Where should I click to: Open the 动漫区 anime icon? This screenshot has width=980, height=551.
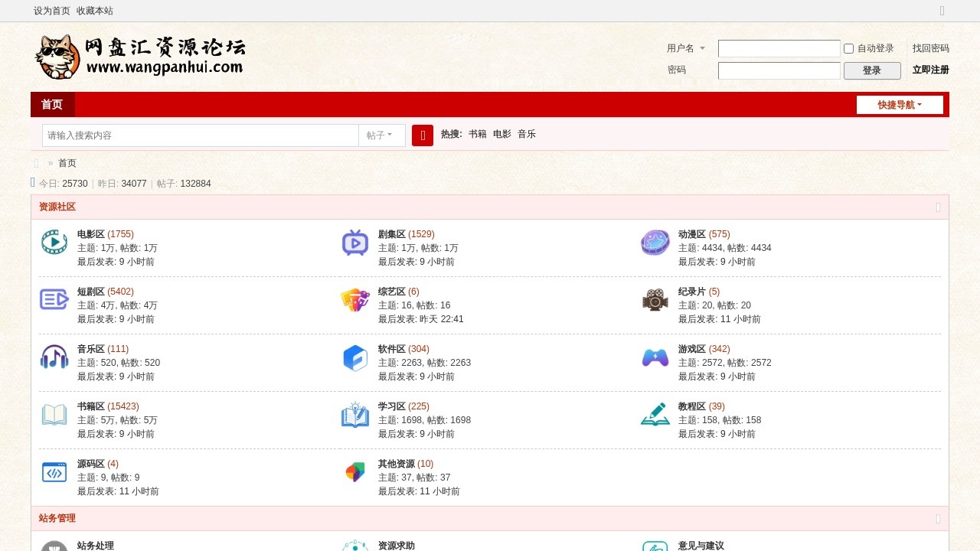pyautogui.click(x=655, y=243)
